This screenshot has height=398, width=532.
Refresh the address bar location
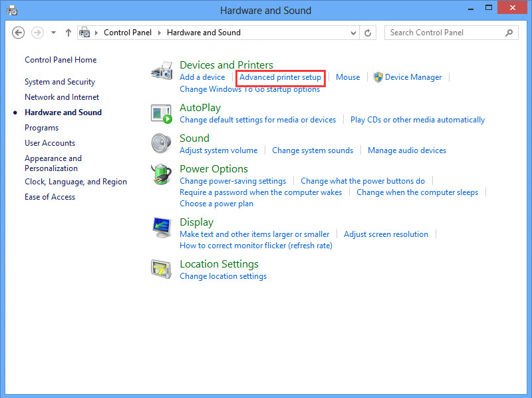click(368, 33)
